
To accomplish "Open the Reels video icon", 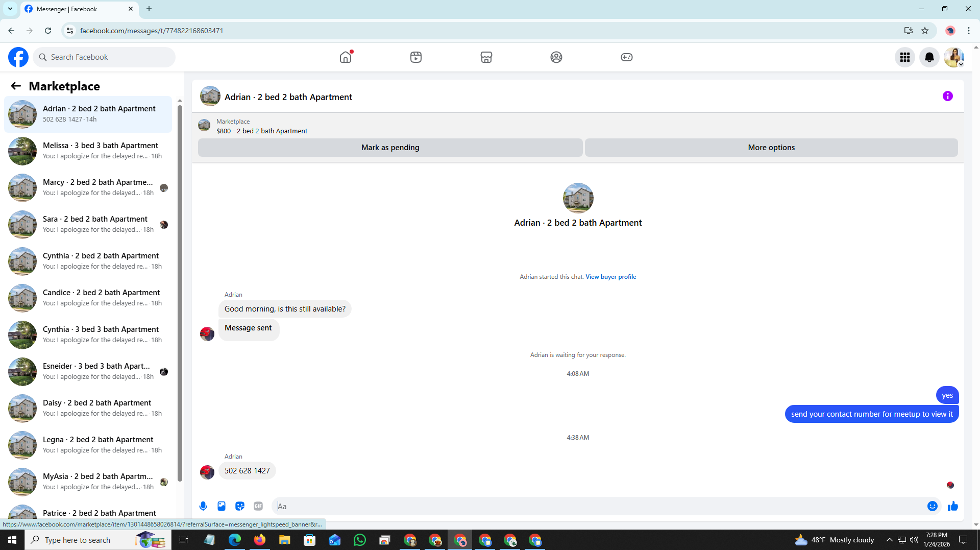I will tap(416, 57).
